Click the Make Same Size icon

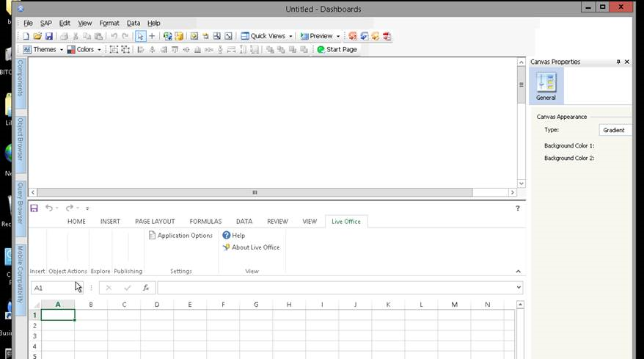(255, 49)
